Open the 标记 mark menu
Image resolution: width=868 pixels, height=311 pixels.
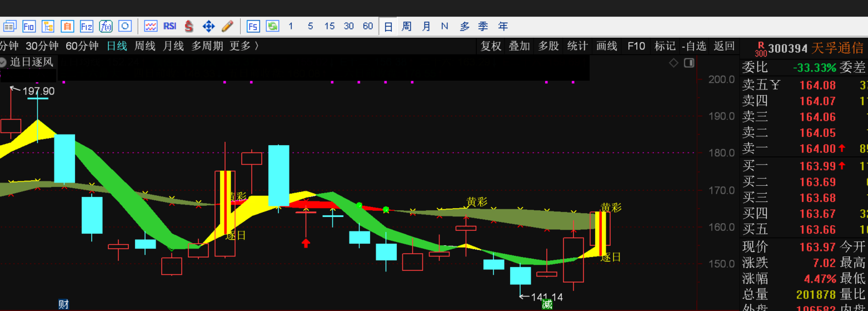pos(665,46)
